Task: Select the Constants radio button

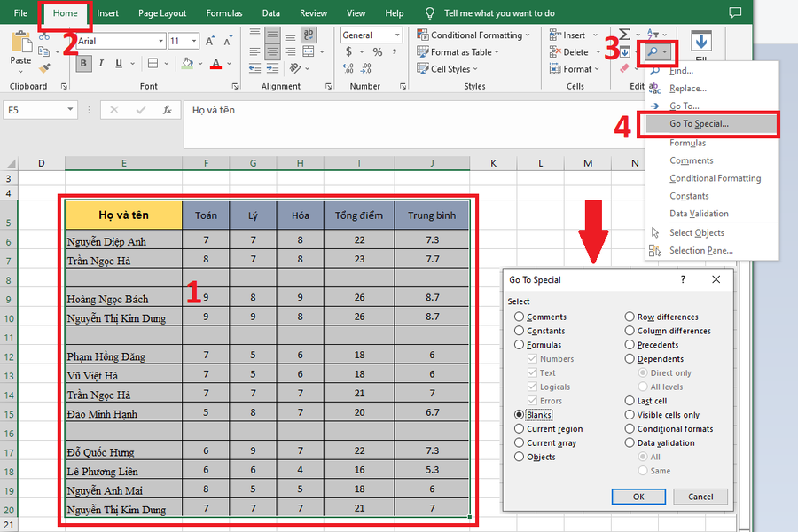Action: point(519,331)
